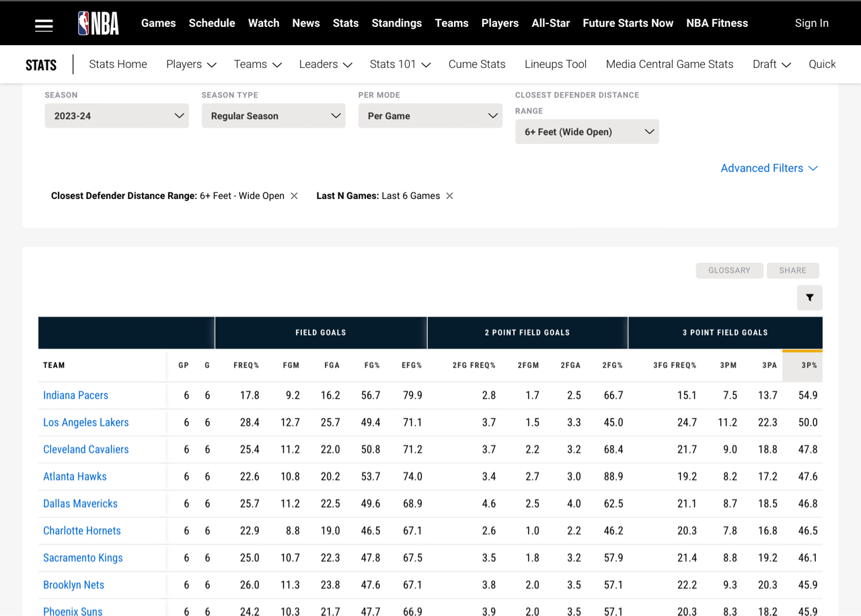Viewport: 861px width, 616px height.
Task: Open Sacramento Kings team link
Action: click(83, 557)
